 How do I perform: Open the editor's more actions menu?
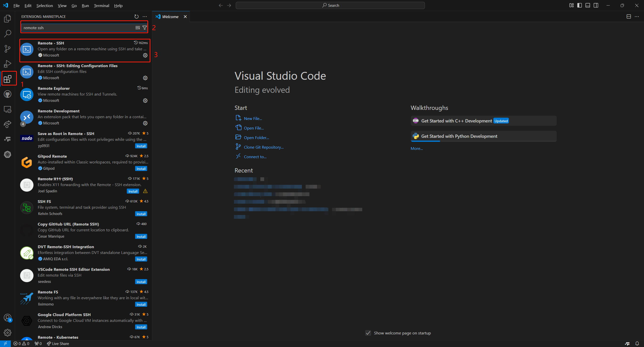(x=637, y=17)
